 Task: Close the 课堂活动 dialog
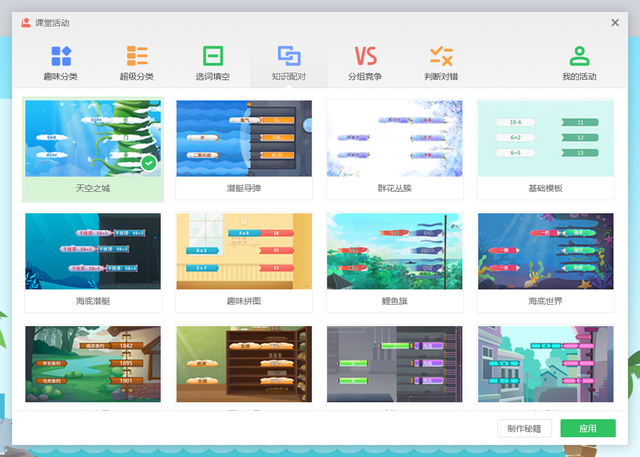[x=615, y=23]
